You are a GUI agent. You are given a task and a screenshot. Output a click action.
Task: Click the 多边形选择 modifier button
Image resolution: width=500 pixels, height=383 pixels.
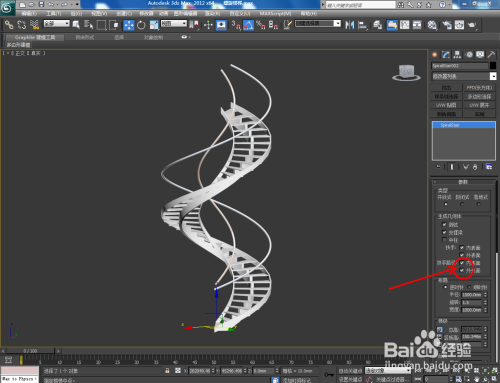[x=479, y=96]
